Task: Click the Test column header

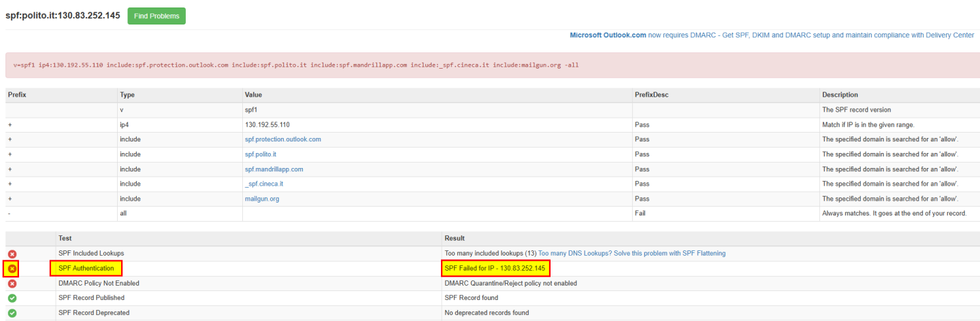Action: point(65,239)
